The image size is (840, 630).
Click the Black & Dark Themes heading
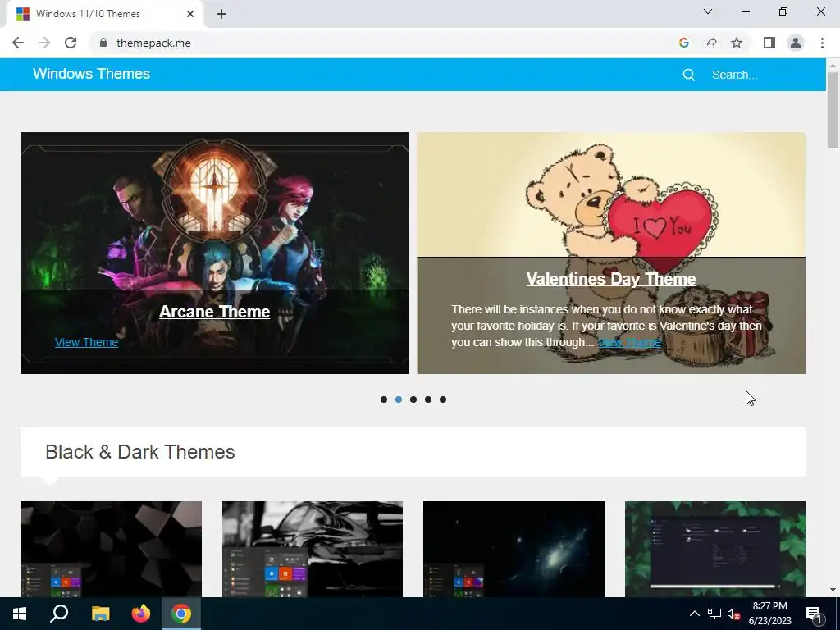tap(139, 452)
